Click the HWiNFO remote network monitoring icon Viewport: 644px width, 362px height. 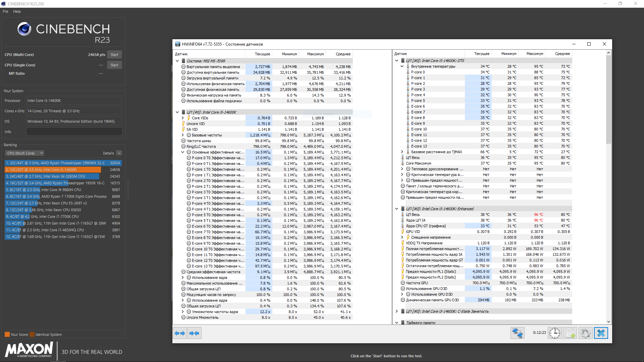[517, 333]
